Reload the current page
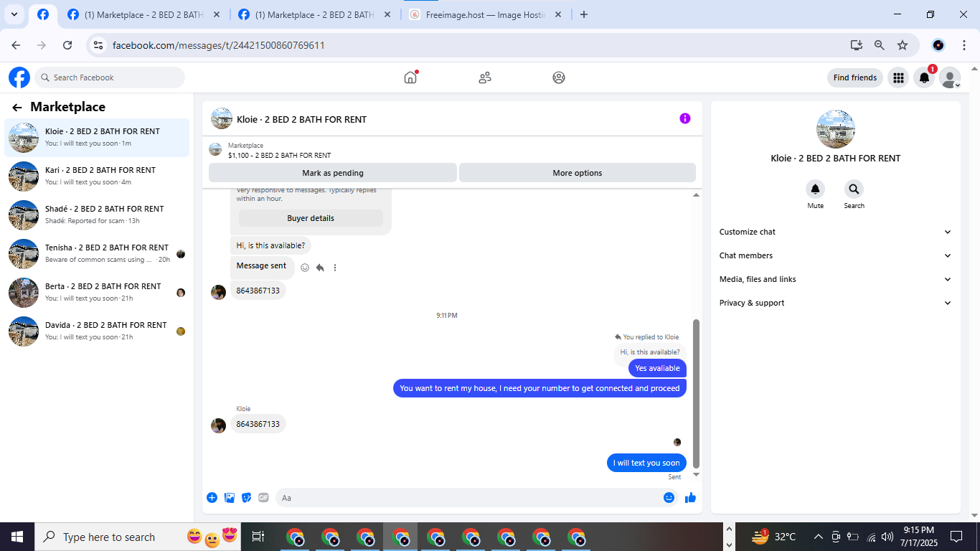 coord(67,45)
